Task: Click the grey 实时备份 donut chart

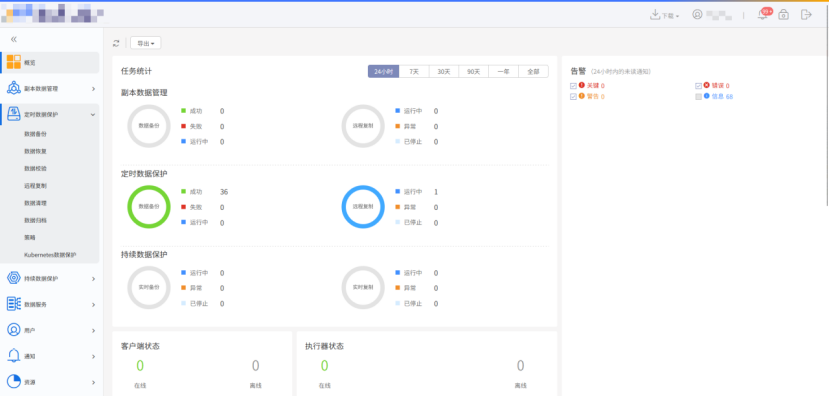Action: 149,288
